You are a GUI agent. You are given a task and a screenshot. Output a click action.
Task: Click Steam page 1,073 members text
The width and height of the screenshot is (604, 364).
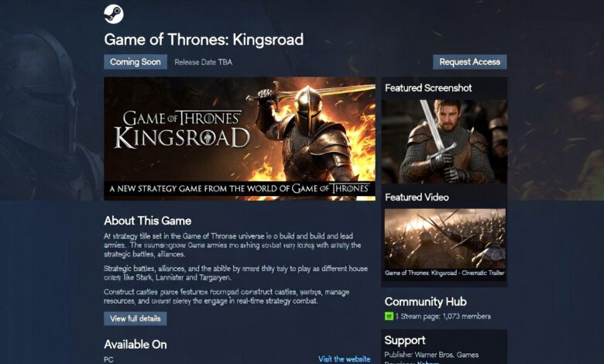pyautogui.click(x=445, y=316)
